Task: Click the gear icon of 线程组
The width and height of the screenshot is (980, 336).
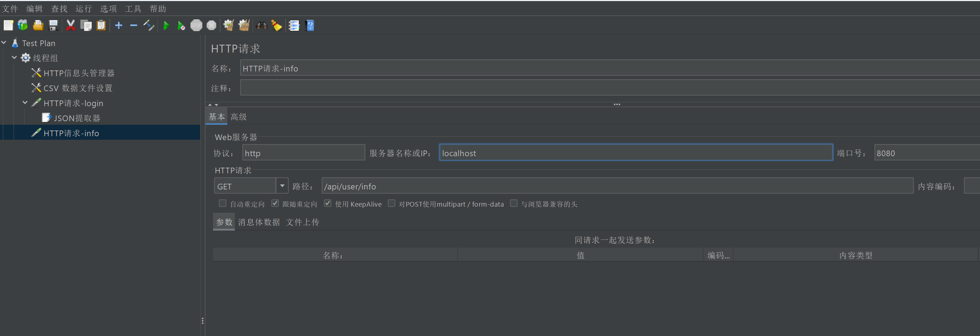Action: [x=25, y=58]
